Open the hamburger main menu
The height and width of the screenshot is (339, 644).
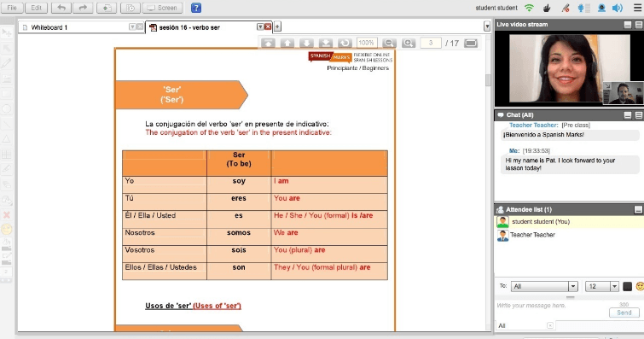638,8
